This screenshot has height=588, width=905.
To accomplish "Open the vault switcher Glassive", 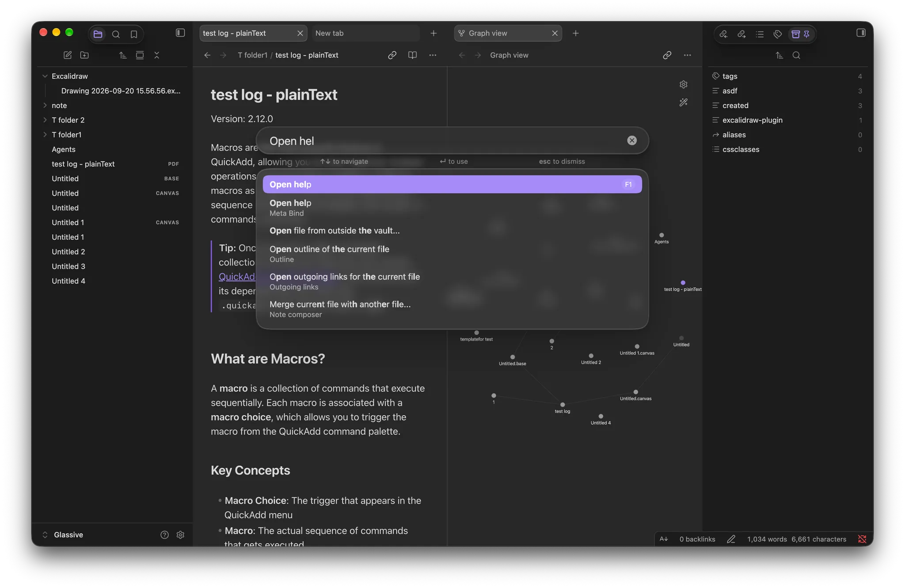I will click(63, 535).
